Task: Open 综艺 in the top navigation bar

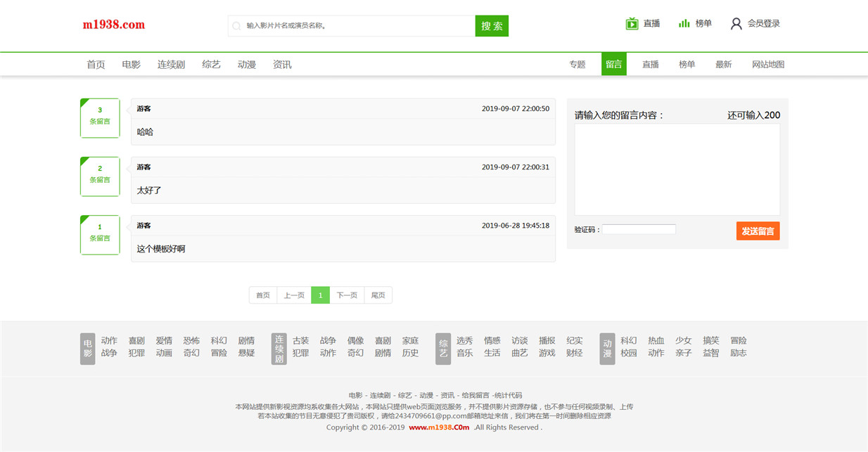Action: click(x=211, y=65)
